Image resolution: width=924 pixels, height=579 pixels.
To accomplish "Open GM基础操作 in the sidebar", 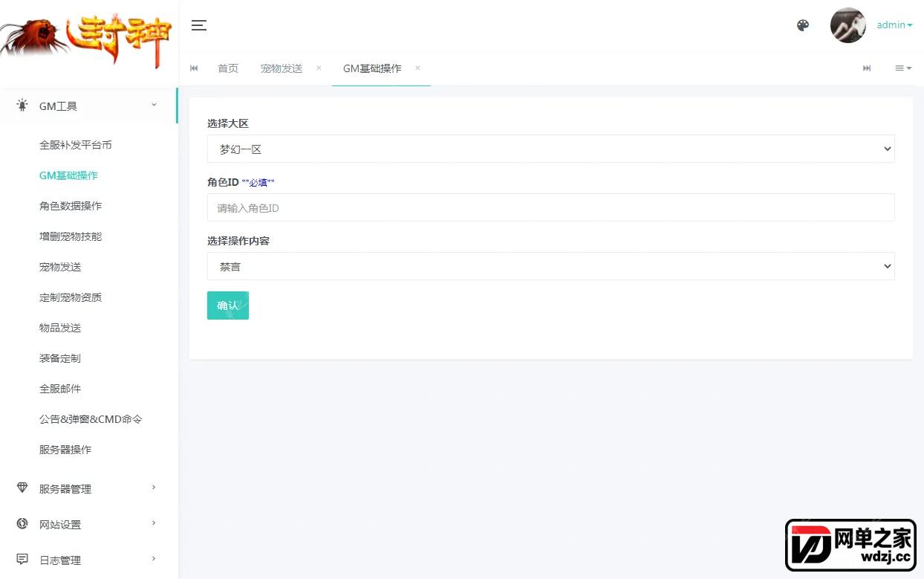I will tap(68, 175).
